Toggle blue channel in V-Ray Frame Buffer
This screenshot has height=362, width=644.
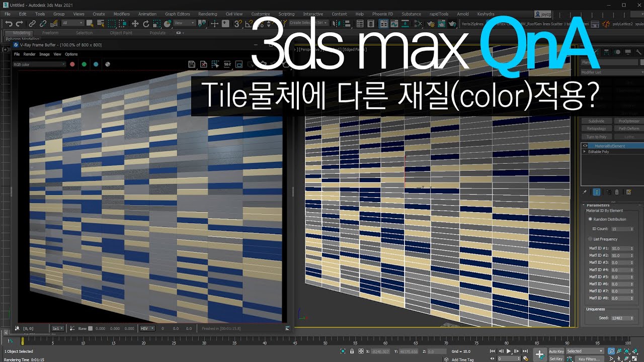(96, 64)
